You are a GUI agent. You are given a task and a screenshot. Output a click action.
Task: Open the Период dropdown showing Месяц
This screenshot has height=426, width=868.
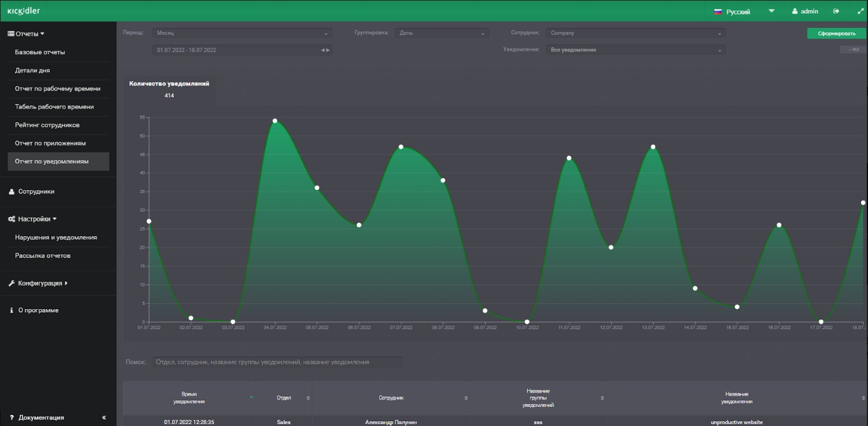(x=241, y=33)
